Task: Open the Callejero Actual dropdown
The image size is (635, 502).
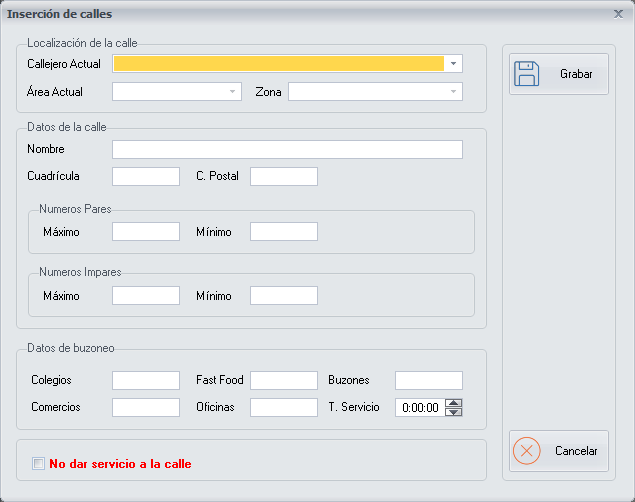Action: tap(454, 64)
